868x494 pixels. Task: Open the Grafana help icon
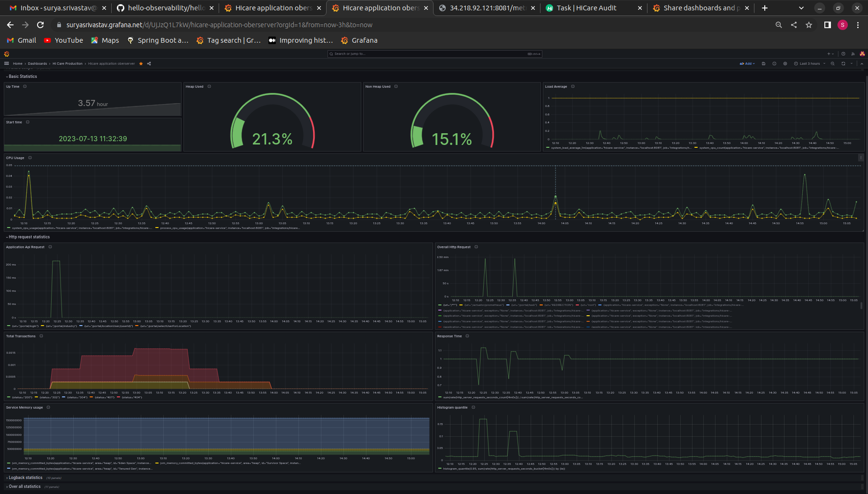click(x=843, y=54)
